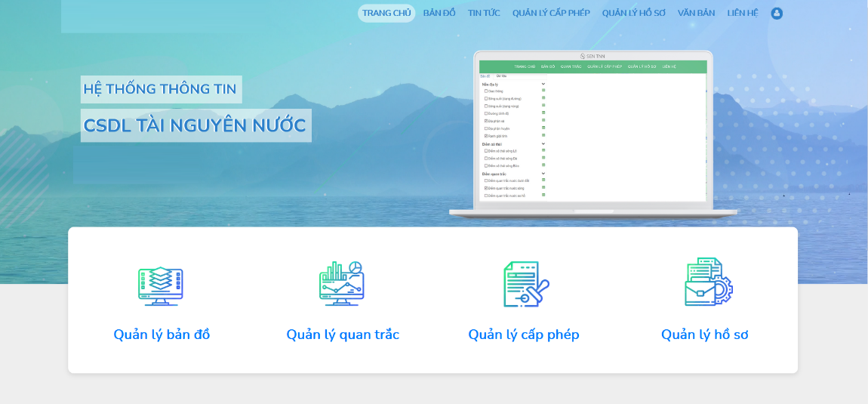868x404 pixels.
Task: Collapse the Điểm quan trắc group chevron
Action: click(x=543, y=174)
